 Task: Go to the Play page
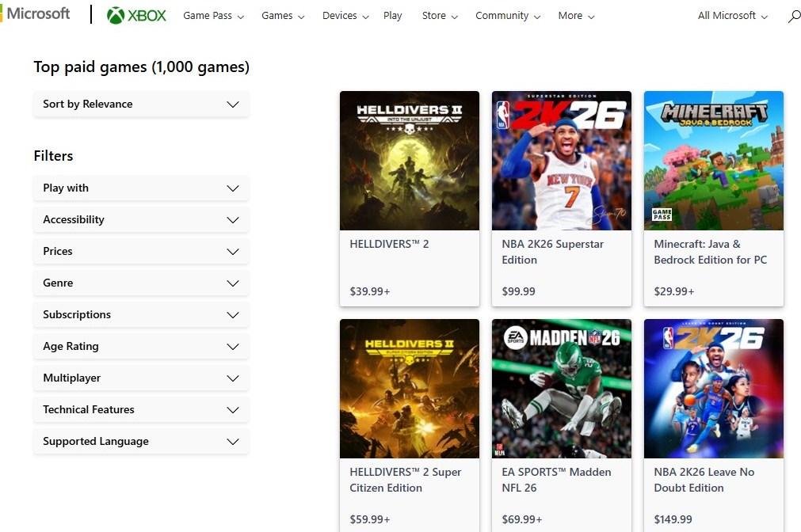click(392, 16)
